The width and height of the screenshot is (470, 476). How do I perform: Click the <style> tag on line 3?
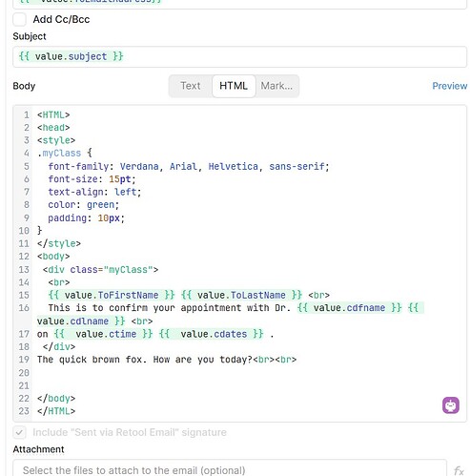coord(56,140)
